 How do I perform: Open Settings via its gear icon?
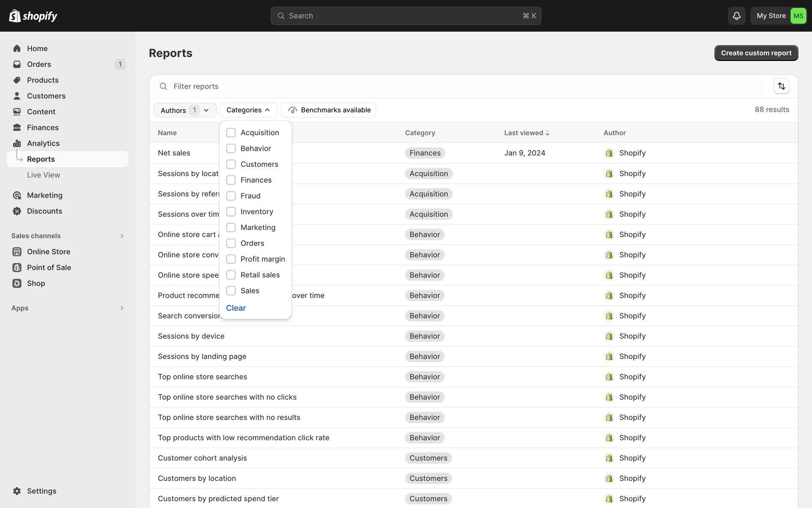pos(17,491)
